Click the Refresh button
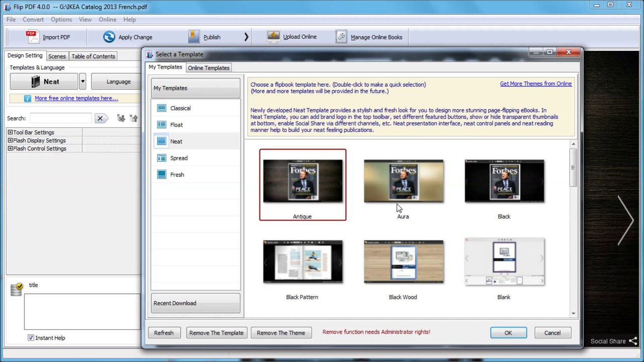This screenshot has height=362, width=644. click(164, 333)
